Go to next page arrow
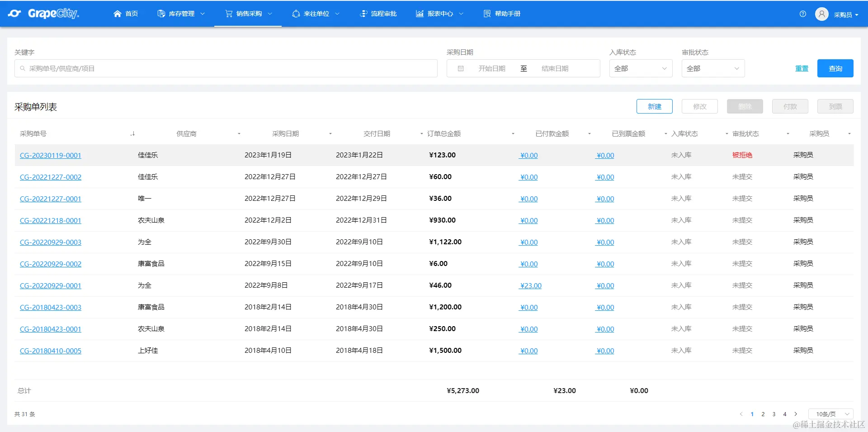 pos(796,414)
